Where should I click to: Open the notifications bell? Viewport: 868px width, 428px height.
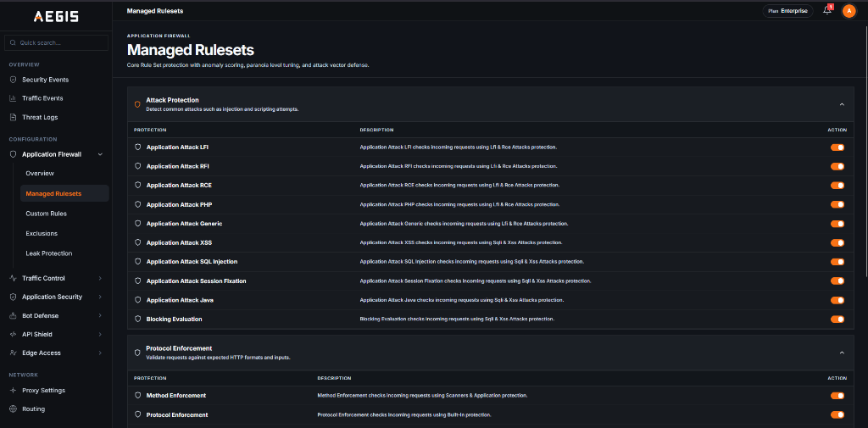(x=827, y=10)
